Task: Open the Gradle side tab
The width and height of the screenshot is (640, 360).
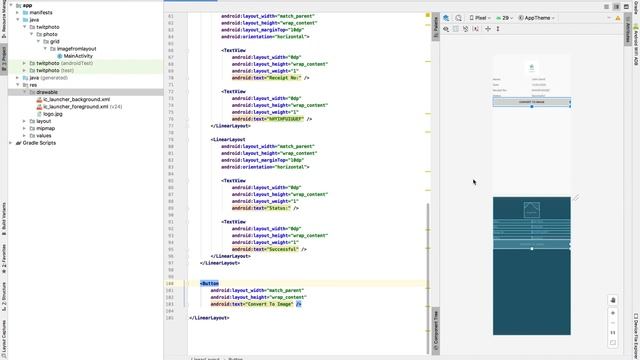Action: coord(636,7)
